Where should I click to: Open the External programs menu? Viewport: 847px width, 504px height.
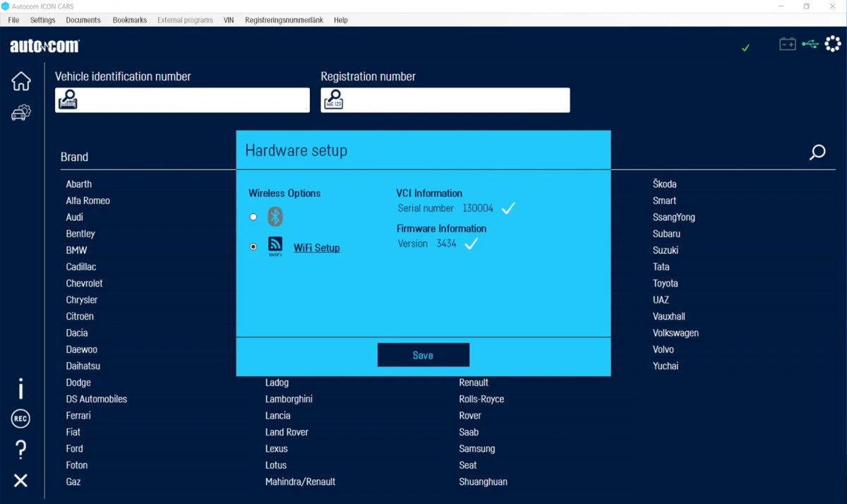(185, 20)
